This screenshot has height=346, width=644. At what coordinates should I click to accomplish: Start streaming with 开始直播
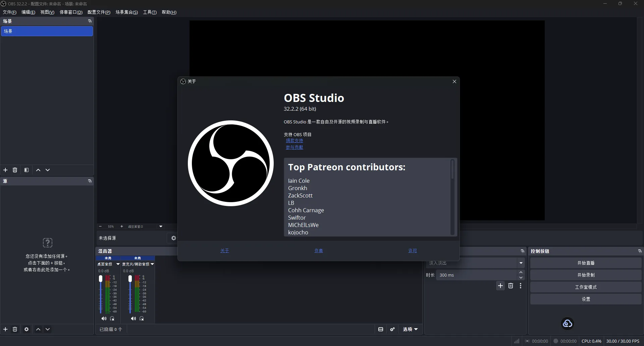coord(586,263)
